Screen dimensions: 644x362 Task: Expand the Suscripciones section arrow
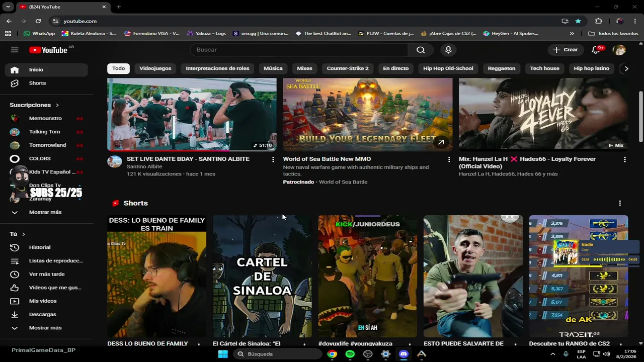tap(57, 105)
